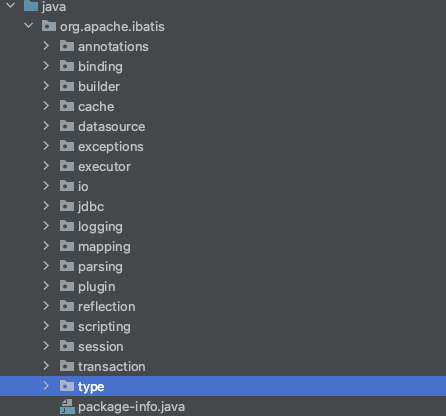Select the mapping package label
The height and width of the screenshot is (416, 446).
pyautogui.click(x=104, y=247)
